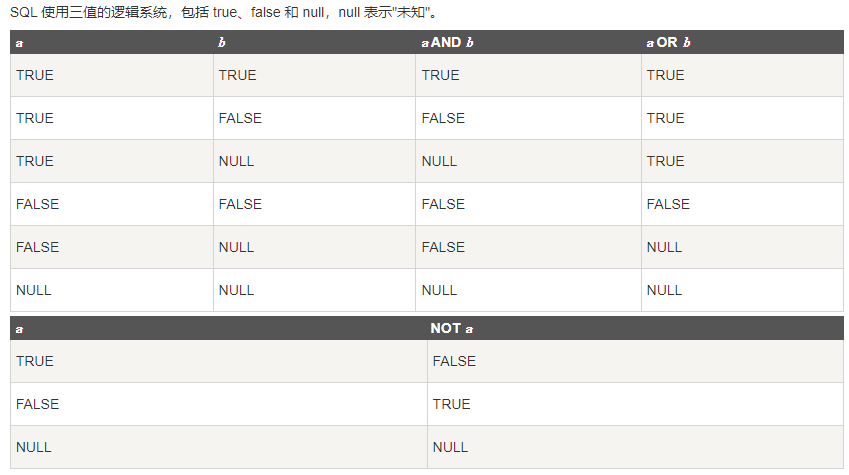
Task: Click "a OR b" result for TRUE, FALSE row
Action: click(665, 118)
